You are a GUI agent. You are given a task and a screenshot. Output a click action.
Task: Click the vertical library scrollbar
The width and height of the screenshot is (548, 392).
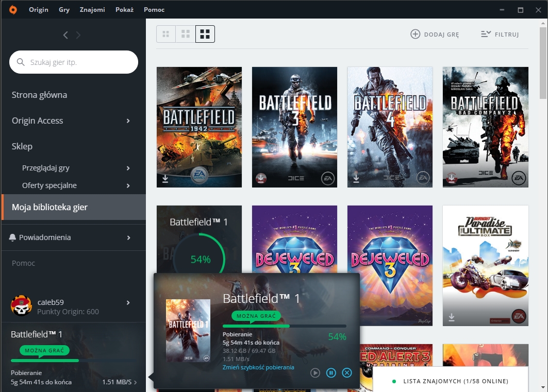543,63
